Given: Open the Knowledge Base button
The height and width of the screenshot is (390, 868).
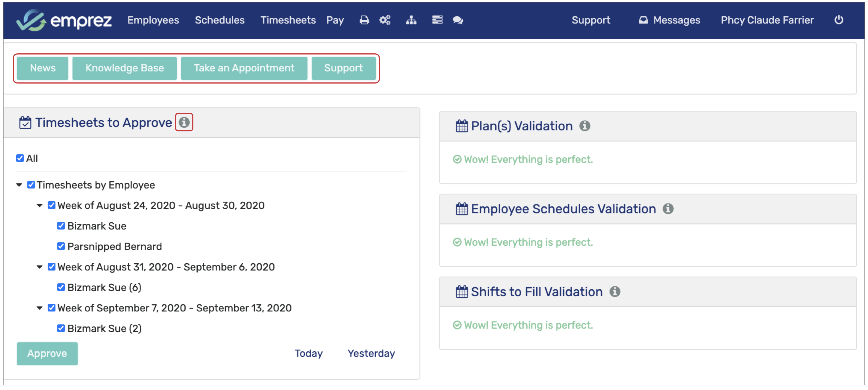Looking at the screenshot, I should 125,68.
